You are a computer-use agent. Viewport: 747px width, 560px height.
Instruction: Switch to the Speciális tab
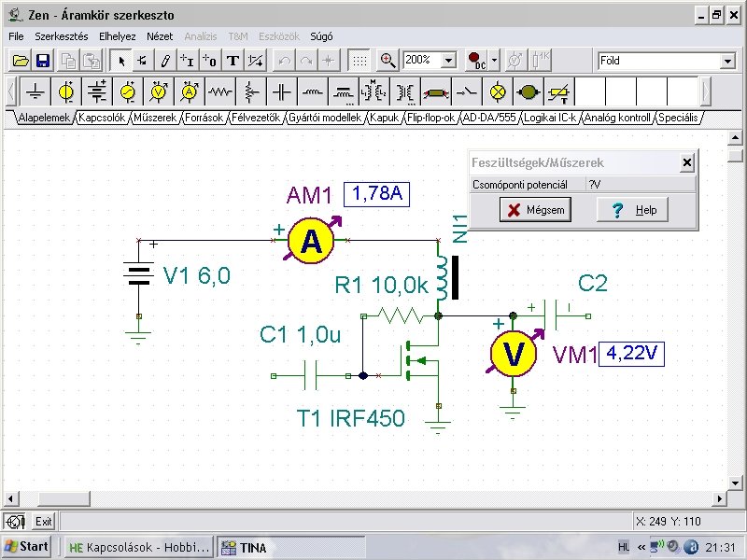pyautogui.click(x=679, y=118)
